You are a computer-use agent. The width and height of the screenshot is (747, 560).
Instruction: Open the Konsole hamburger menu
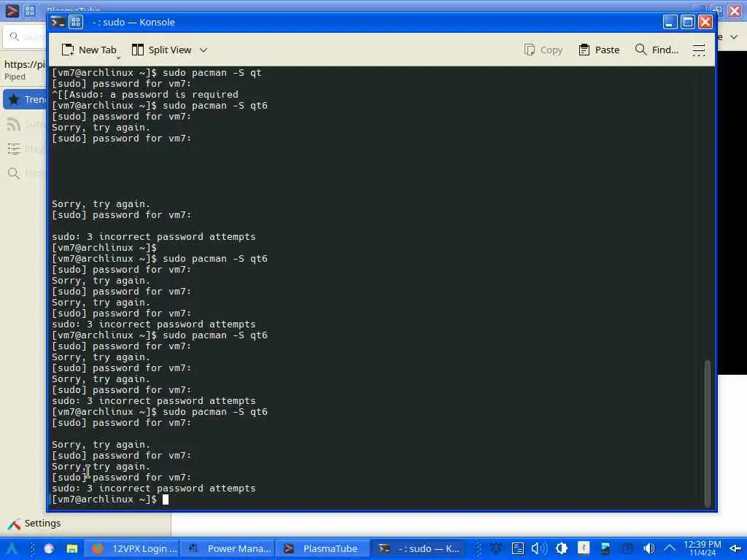[x=698, y=50]
